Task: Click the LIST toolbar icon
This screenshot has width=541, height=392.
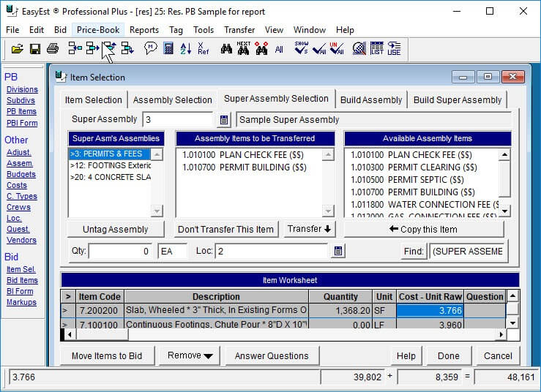Action: point(377,48)
